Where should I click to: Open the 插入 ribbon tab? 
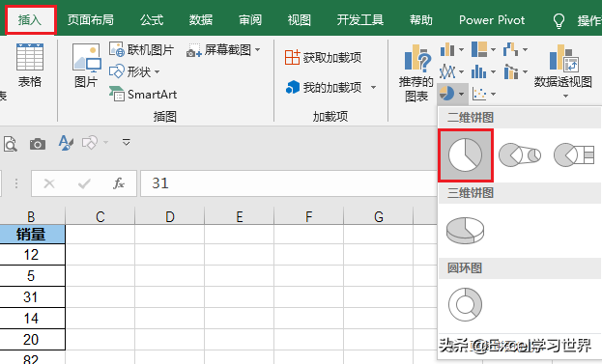tap(30, 20)
